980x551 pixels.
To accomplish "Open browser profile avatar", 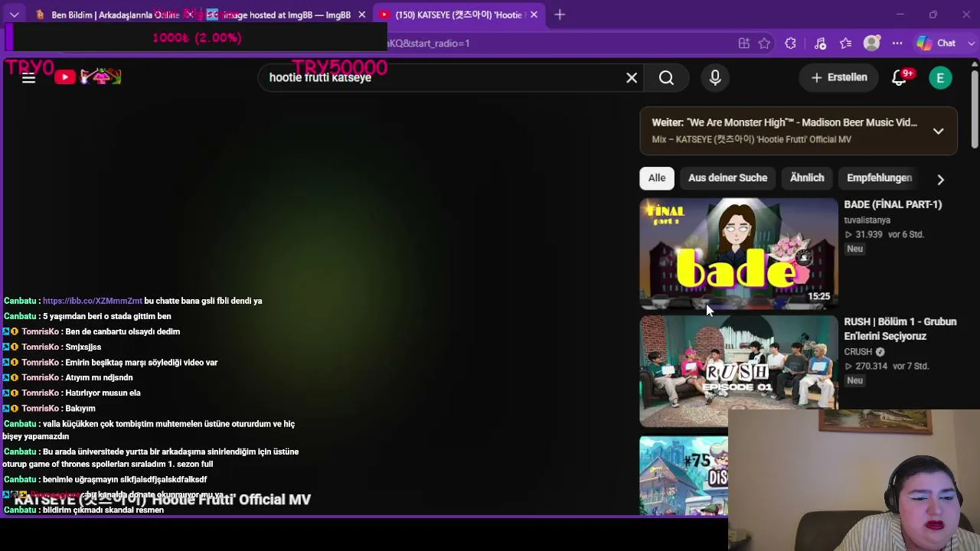I will click(x=871, y=43).
